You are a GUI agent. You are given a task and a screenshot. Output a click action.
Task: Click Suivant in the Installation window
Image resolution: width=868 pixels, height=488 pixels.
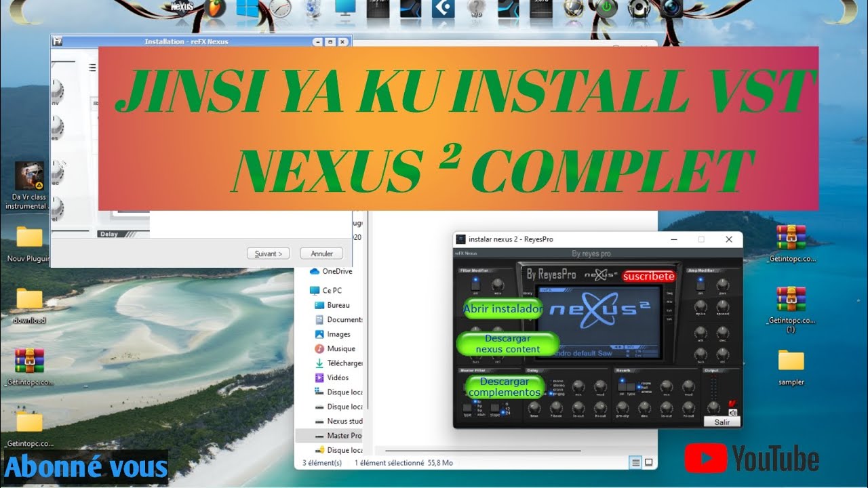[269, 253]
